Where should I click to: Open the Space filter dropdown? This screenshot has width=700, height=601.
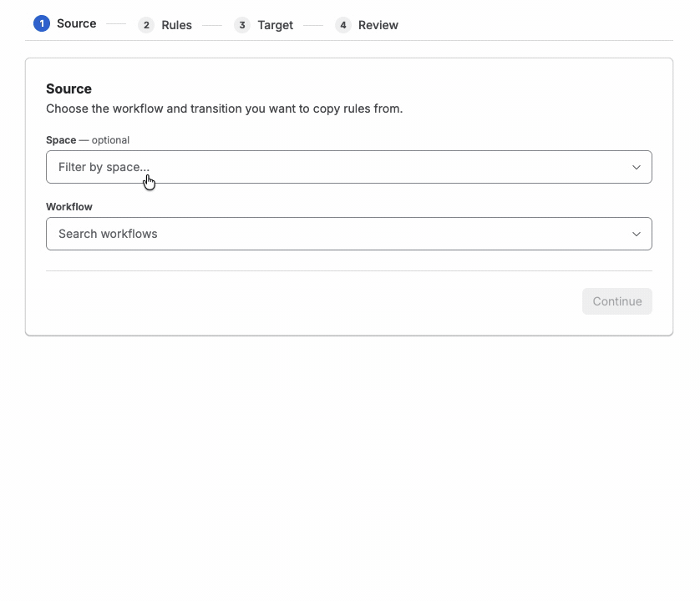pyautogui.click(x=348, y=167)
